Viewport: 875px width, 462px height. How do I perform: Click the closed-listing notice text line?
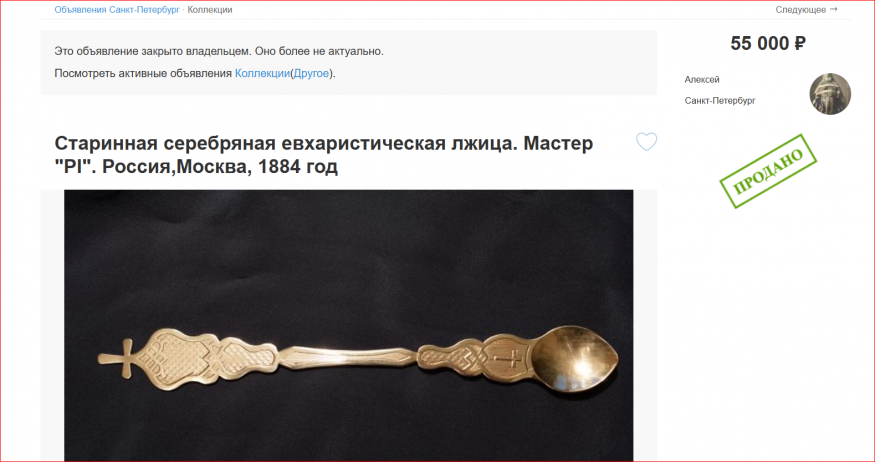pos(219,51)
